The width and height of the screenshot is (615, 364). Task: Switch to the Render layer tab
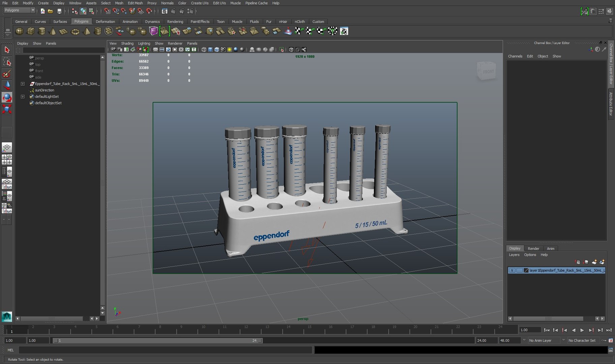click(x=533, y=248)
